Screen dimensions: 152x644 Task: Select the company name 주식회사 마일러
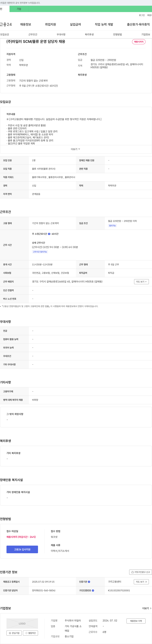73,621
